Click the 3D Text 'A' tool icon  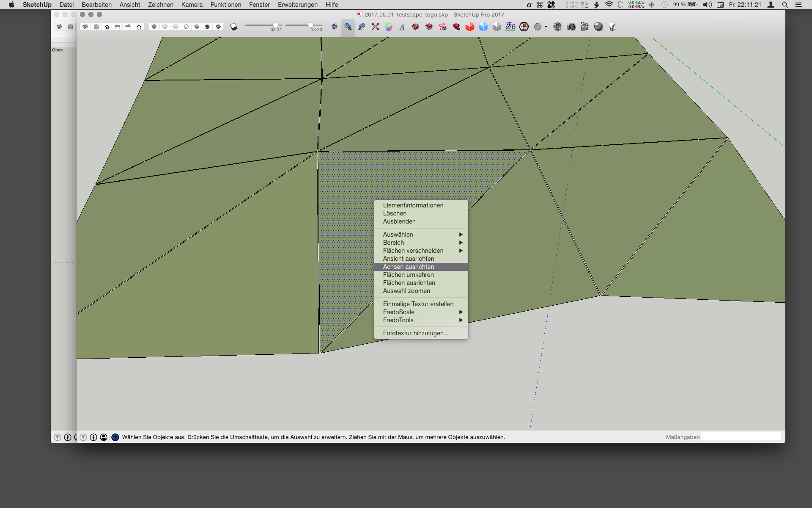coord(402,27)
